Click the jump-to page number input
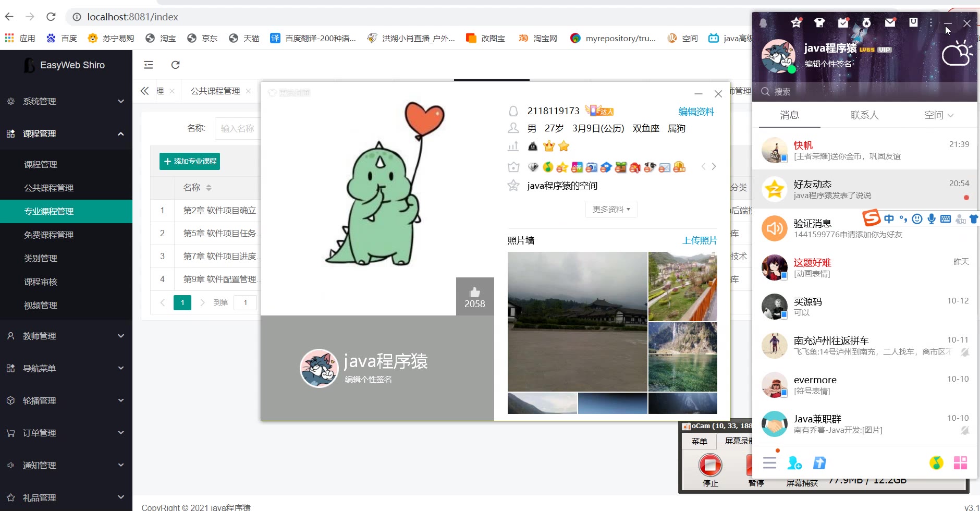 [x=245, y=302]
